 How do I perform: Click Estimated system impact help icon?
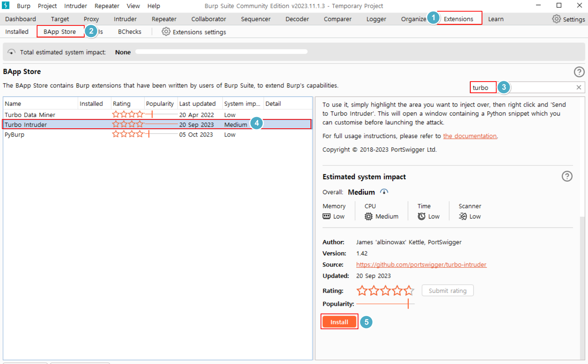point(567,176)
